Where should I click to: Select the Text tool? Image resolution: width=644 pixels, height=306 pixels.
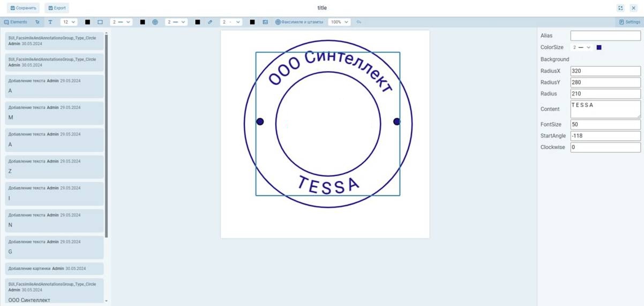50,22
